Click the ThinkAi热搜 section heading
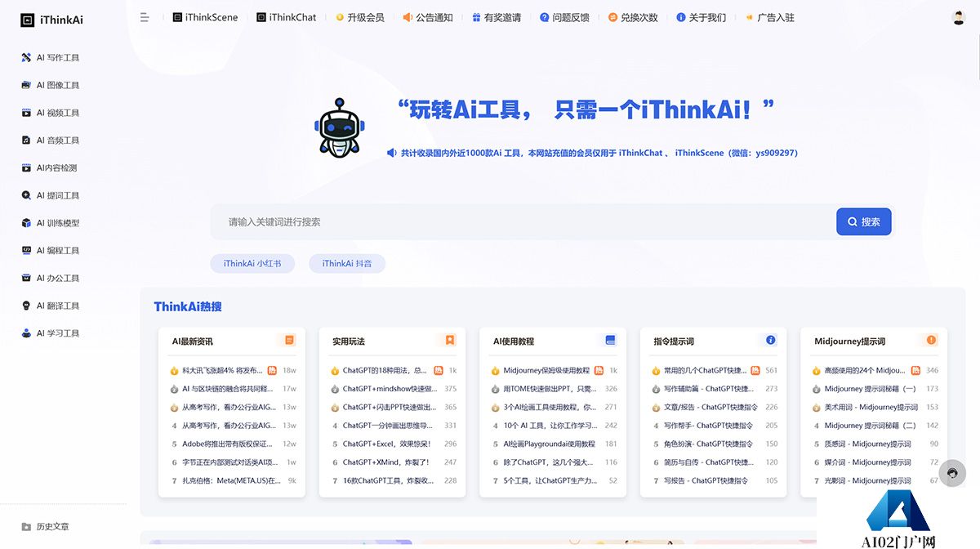This screenshot has width=980, height=549. pyautogui.click(x=188, y=306)
